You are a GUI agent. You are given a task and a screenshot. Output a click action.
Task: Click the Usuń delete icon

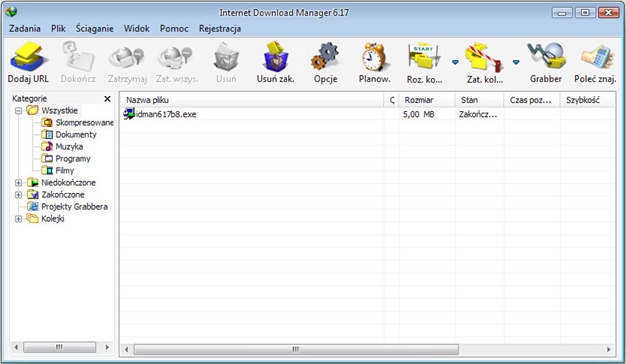click(x=226, y=58)
